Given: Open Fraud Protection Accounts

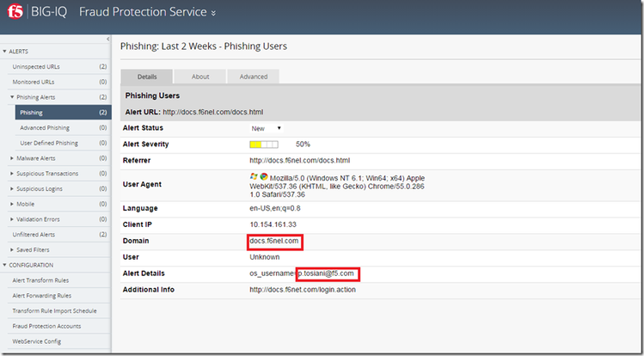Looking at the screenshot, I should 47,326.
